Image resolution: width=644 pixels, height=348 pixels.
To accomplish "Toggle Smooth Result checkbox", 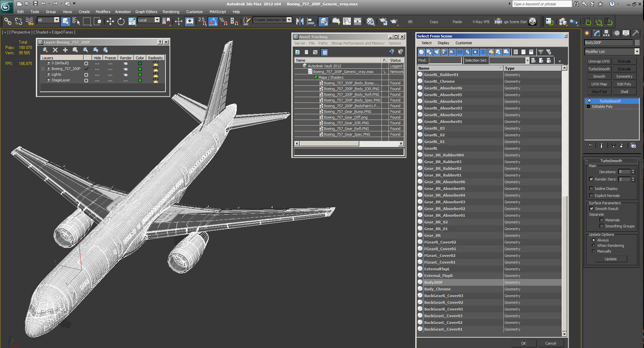I will pos(591,209).
